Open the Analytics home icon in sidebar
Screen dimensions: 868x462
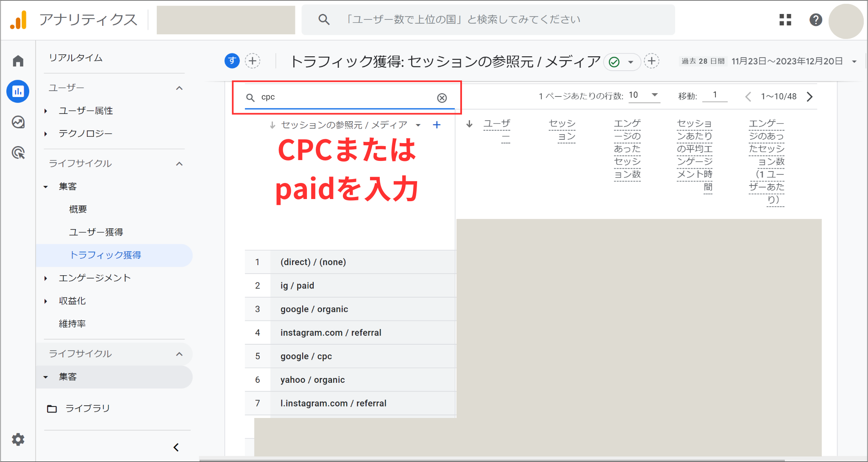pos(18,61)
